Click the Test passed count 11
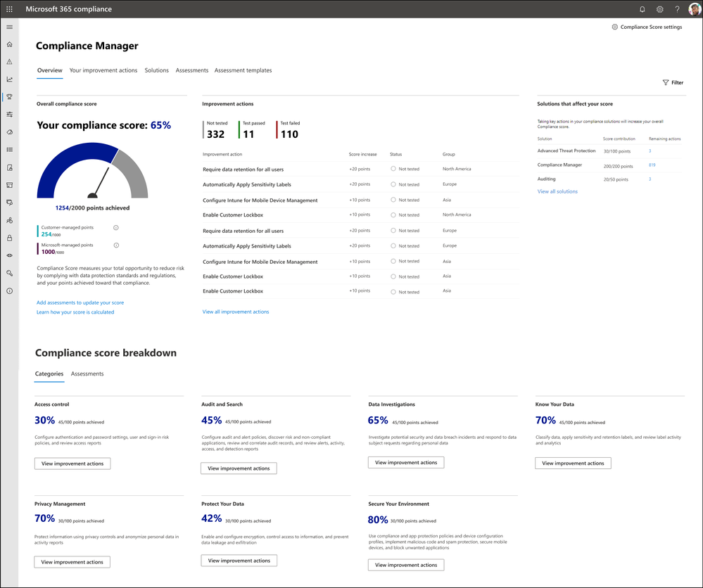Screen dimensions: 703x588 [248, 134]
